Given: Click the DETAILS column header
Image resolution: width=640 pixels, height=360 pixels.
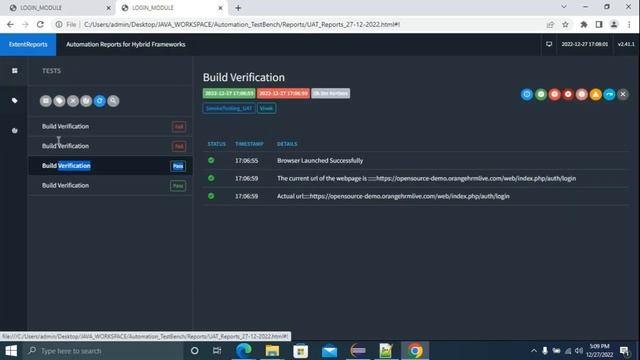Looking at the screenshot, I should pos(287,144).
